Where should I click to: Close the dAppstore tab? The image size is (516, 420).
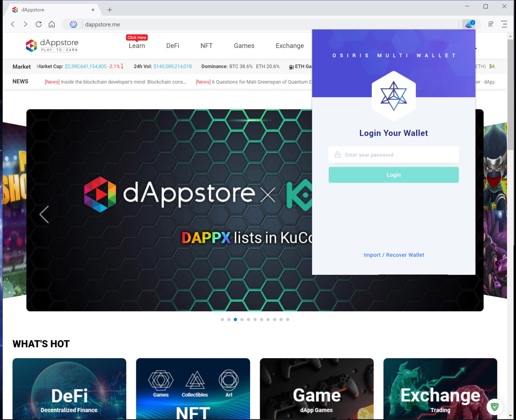pyautogui.click(x=93, y=10)
